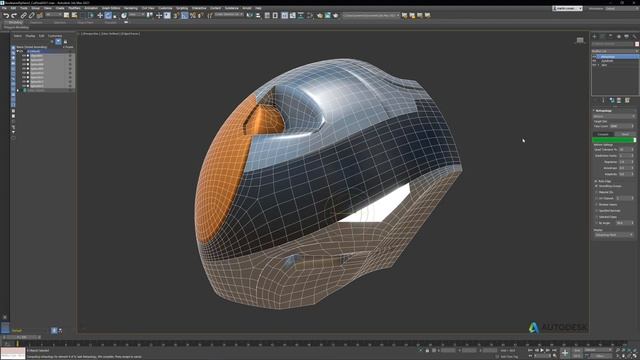Open the Scene Explorer Display menu
Image resolution: width=640 pixels, height=360 pixels.
click(30, 36)
